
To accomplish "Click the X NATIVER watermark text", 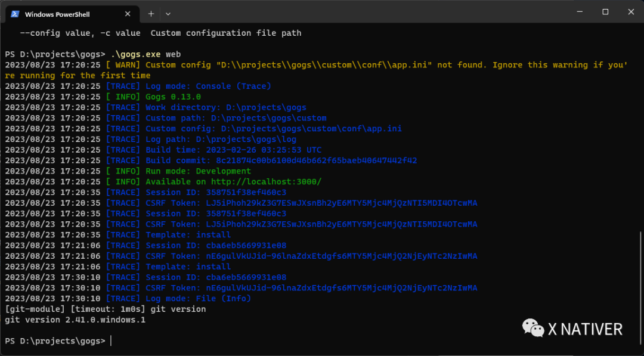I will (x=585, y=329).
